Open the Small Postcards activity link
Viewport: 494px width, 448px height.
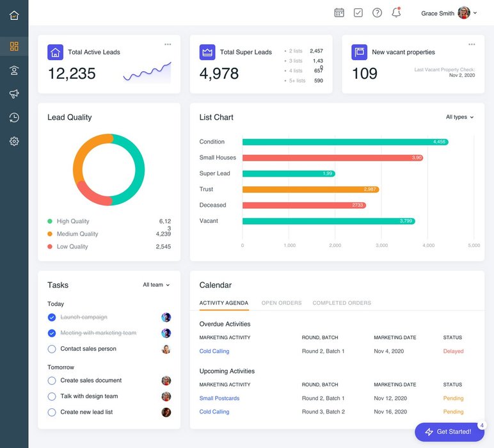[219, 398]
